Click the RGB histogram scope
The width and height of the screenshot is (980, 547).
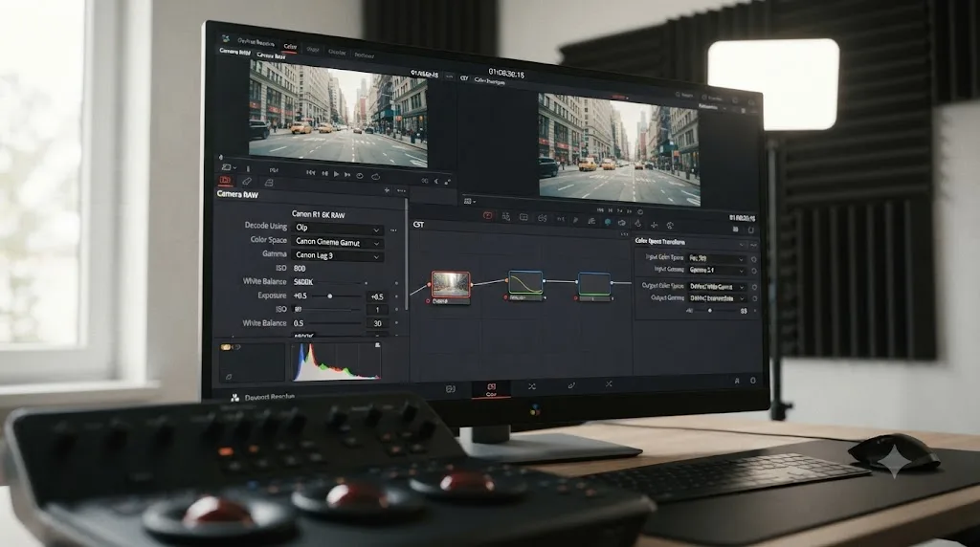click(336, 361)
